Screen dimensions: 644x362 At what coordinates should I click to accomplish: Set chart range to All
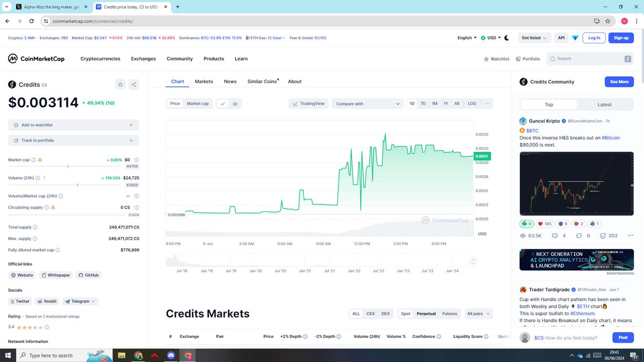(x=457, y=104)
